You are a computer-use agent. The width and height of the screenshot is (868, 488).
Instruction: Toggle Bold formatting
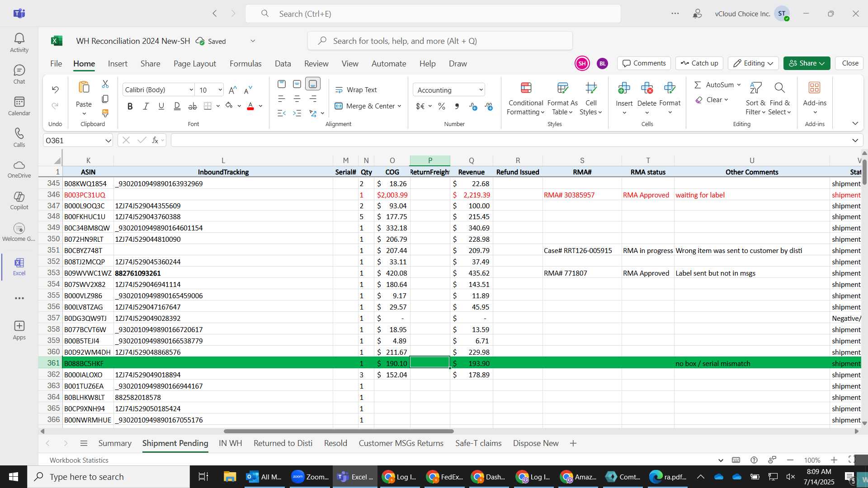point(130,106)
